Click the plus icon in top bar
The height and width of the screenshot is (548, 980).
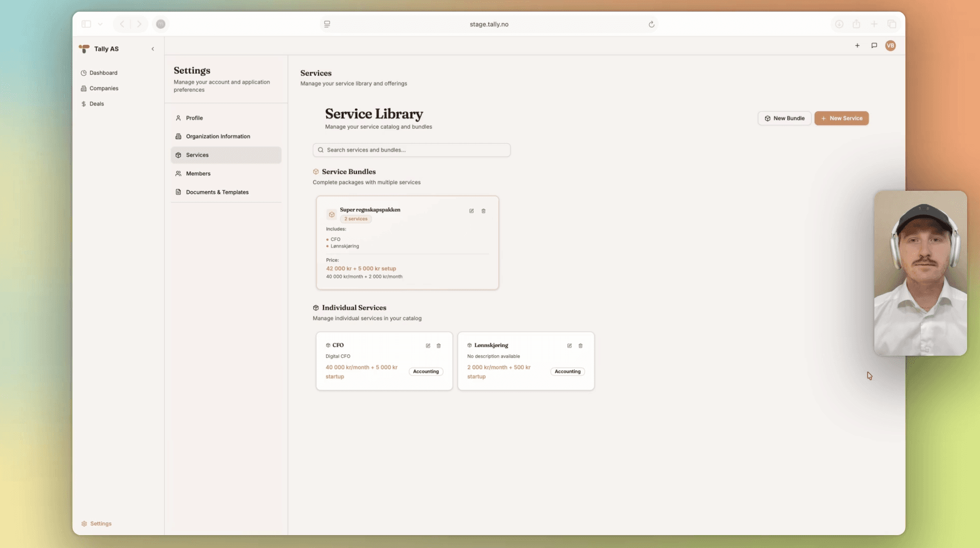tap(857, 45)
